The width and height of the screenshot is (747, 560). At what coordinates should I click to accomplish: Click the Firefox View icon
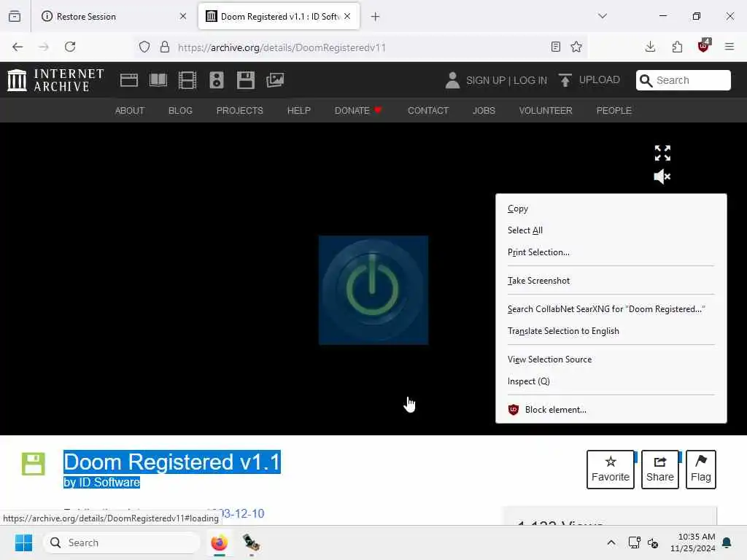pyautogui.click(x=15, y=16)
